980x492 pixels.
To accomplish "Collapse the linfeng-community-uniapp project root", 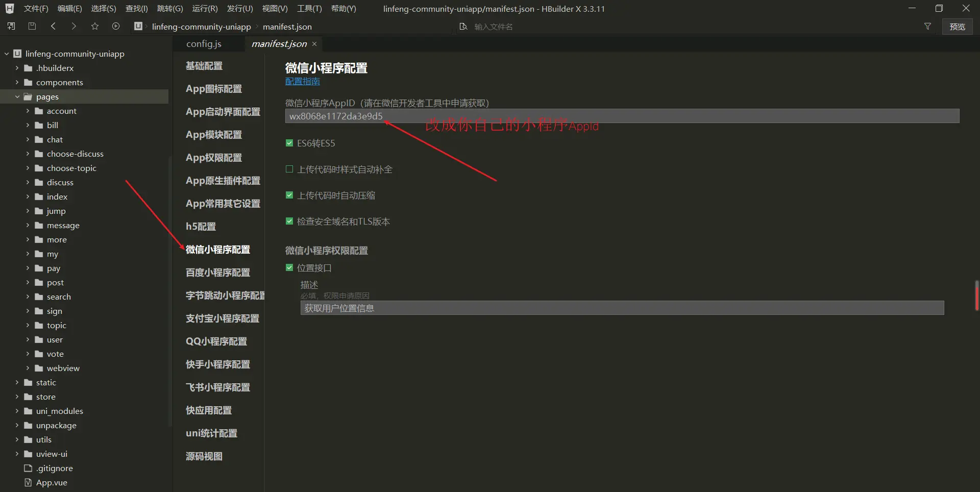I will point(7,54).
